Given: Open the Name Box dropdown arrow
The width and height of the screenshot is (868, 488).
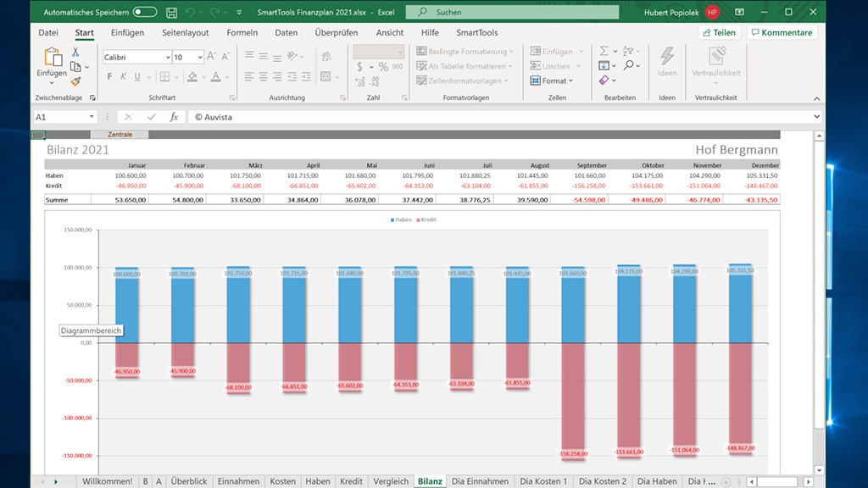Looking at the screenshot, I should 92,117.
